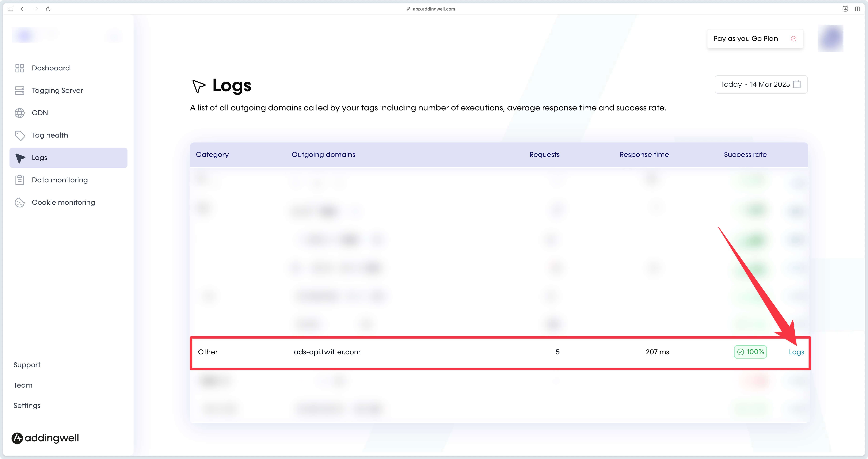Click the calendar icon in date picker
Viewport: 868px width, 459px height.
(797, 84)
